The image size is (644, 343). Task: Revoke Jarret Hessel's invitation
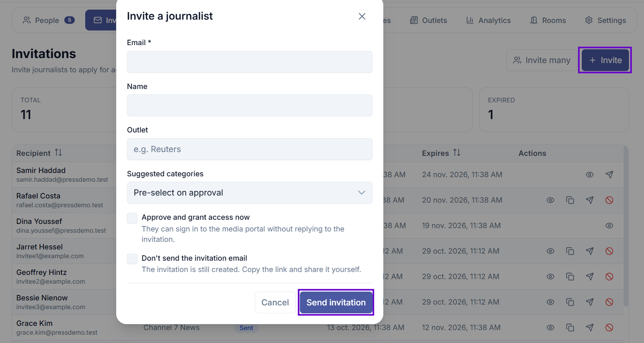[609, 251]
